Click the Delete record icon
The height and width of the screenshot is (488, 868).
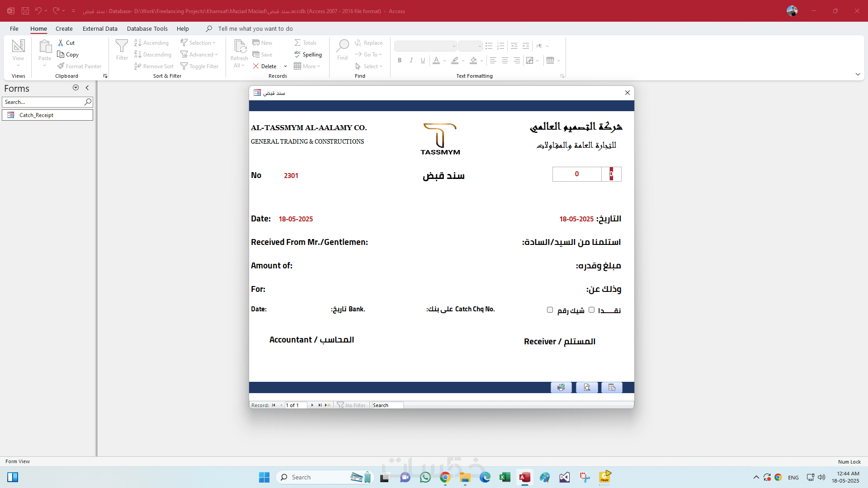pos(256,66)
